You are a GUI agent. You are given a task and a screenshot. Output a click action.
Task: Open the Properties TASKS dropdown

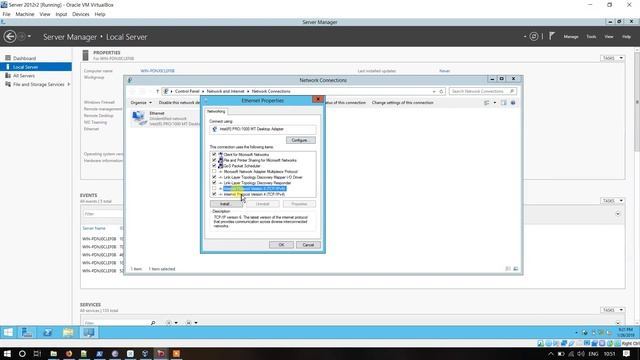tap(612, 58)
